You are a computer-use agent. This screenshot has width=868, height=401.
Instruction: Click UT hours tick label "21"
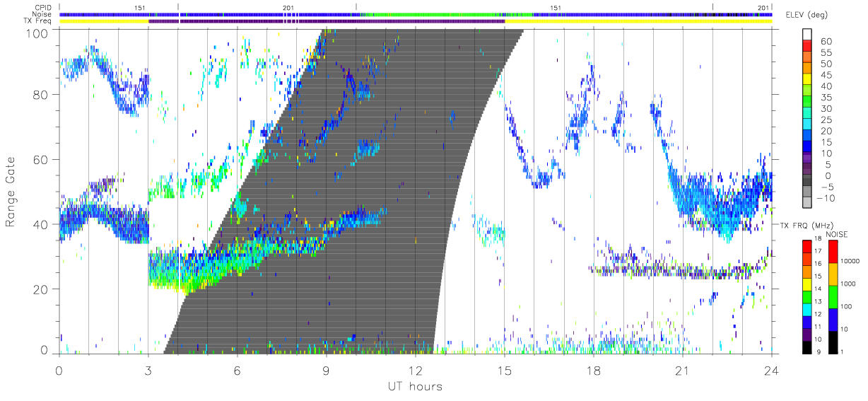682,371
